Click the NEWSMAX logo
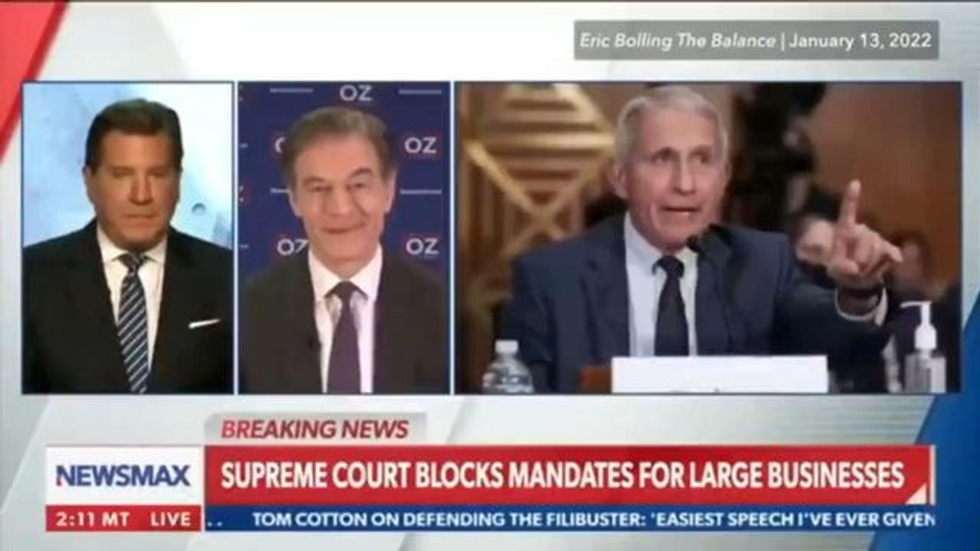The width and height of the screenshot is (980, 551). click(x=123, y=476)
